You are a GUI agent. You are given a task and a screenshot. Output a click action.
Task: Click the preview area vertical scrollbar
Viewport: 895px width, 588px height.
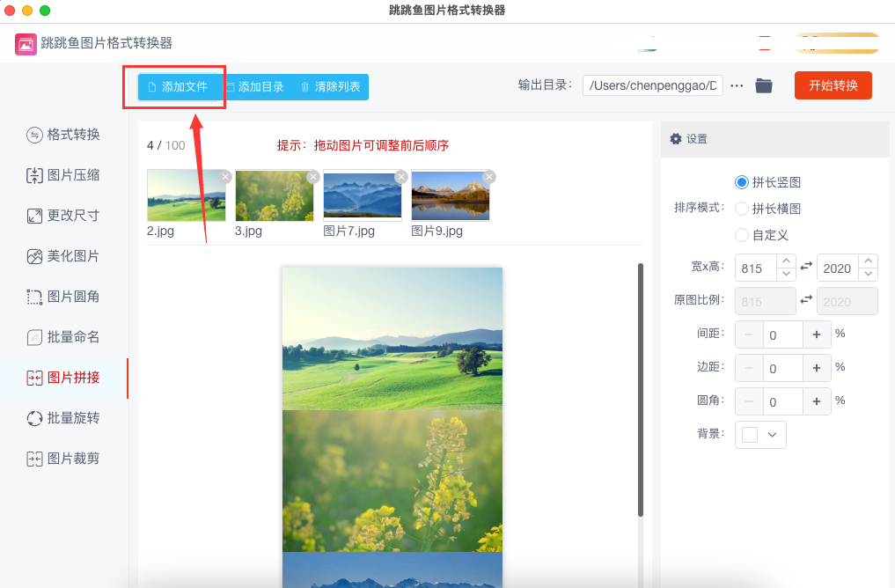(x=641, y=390)
